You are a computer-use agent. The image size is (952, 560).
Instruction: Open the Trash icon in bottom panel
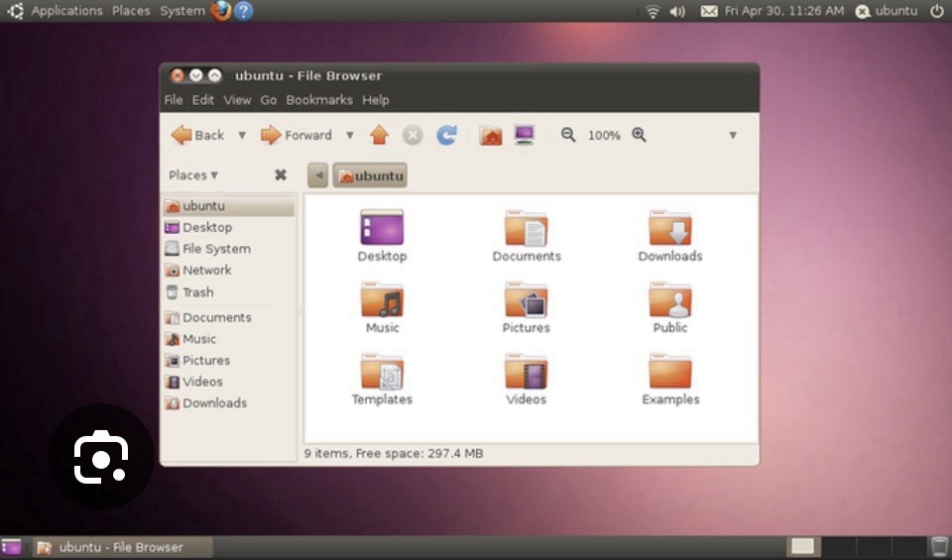tap(939, 547)
